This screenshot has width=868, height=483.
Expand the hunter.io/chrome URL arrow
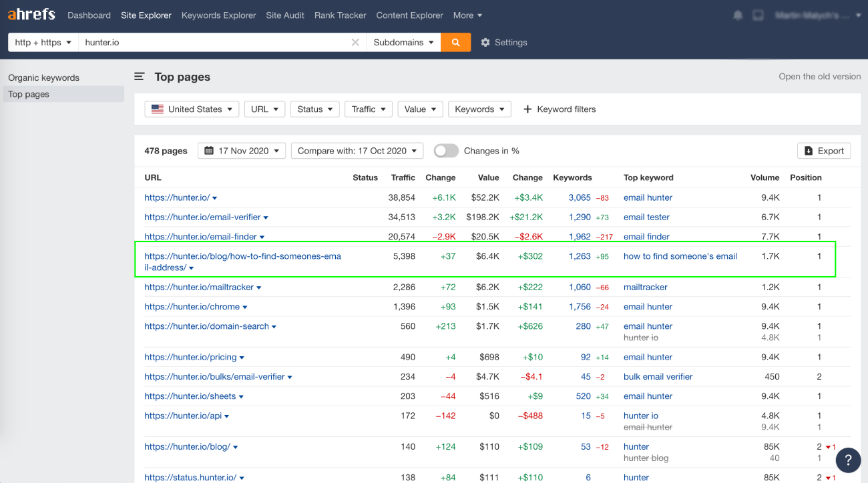(x=245, y=308)
